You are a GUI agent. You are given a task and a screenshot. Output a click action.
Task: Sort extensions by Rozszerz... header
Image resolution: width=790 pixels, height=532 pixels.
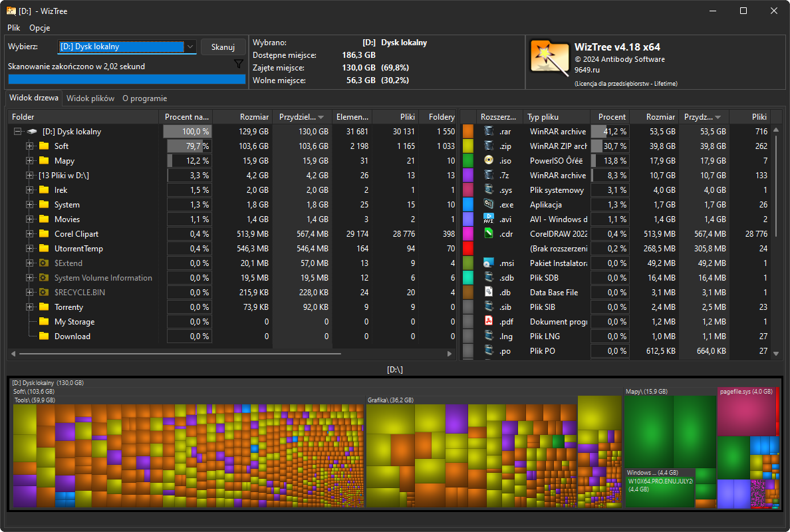click(499, 117)
